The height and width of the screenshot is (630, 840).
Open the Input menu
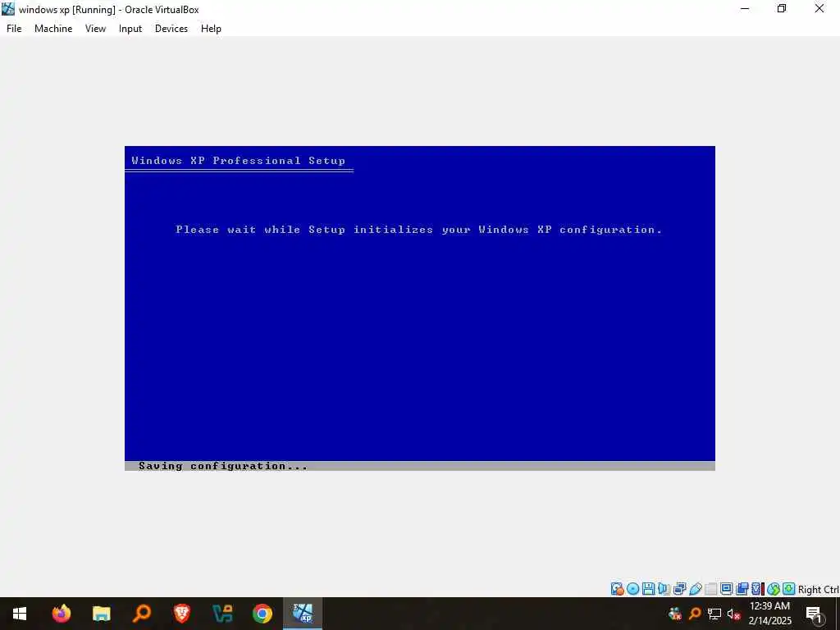130,29
